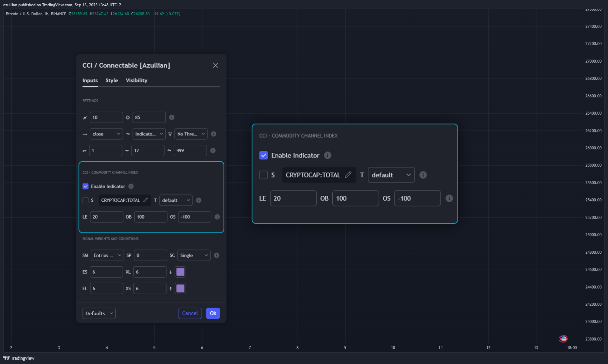Click the arrow icon before the 12 field
608x364 pixels.
(x=127, y=151)
